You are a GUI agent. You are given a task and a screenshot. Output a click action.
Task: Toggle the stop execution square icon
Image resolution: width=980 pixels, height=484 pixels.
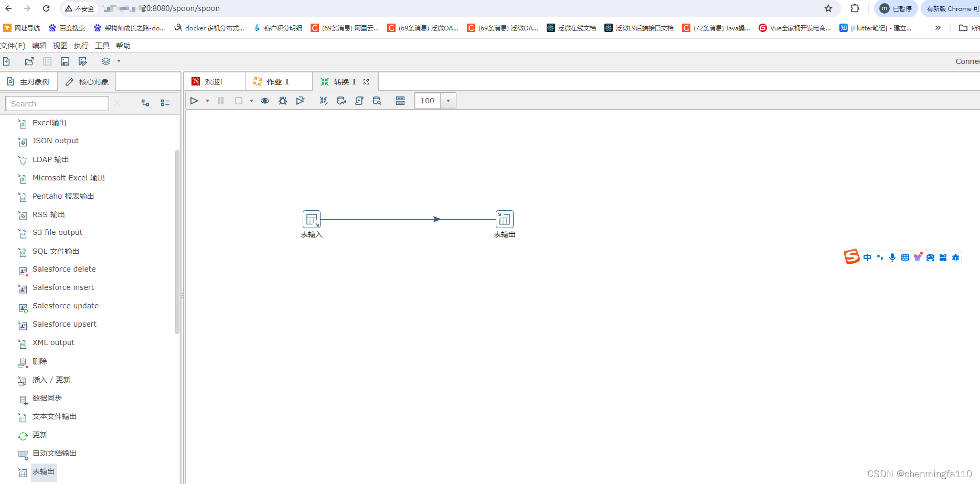(x=239, y=100)
